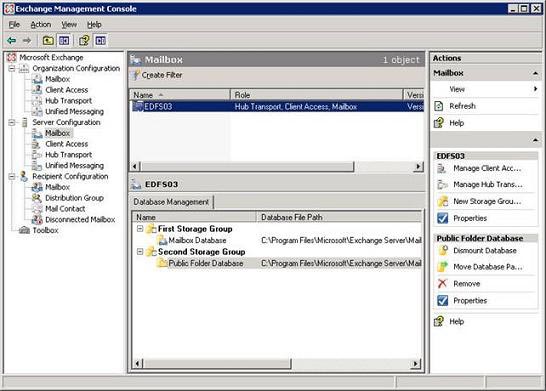The height and width of the screenshot is (391, 546).
Task: Open Properties under EDFS03 actions
Action: (x=470, y=218)
